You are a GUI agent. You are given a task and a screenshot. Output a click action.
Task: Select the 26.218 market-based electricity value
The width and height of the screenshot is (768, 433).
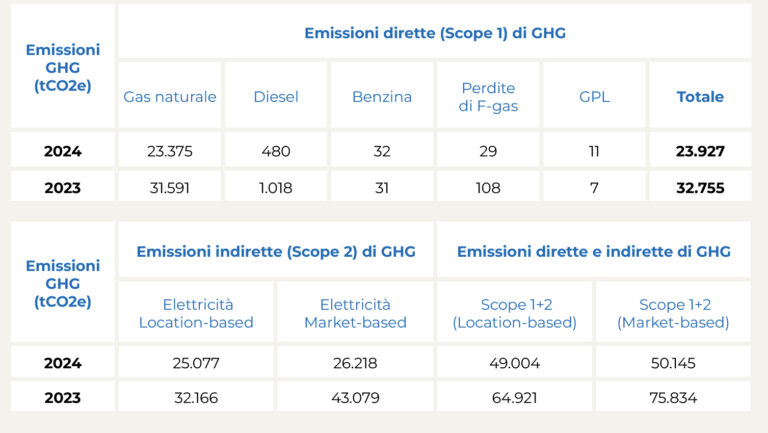[x=355, y=363]
